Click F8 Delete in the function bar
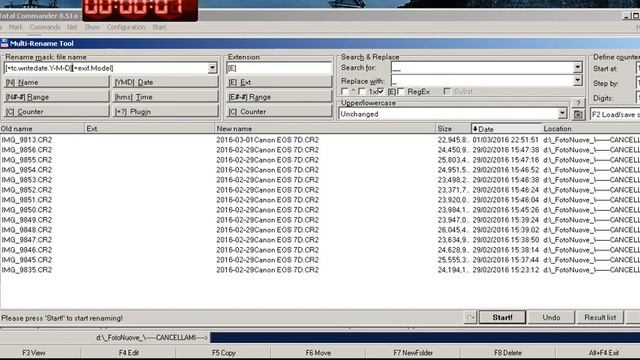This screenshot has width=640, height=360. 508,353
